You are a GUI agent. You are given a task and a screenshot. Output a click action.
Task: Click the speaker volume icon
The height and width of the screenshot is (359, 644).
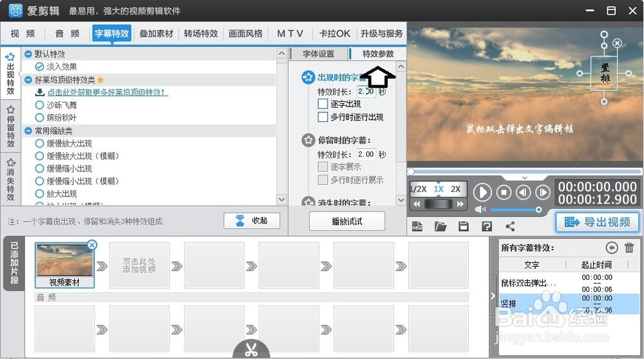(x=480, y=209)
